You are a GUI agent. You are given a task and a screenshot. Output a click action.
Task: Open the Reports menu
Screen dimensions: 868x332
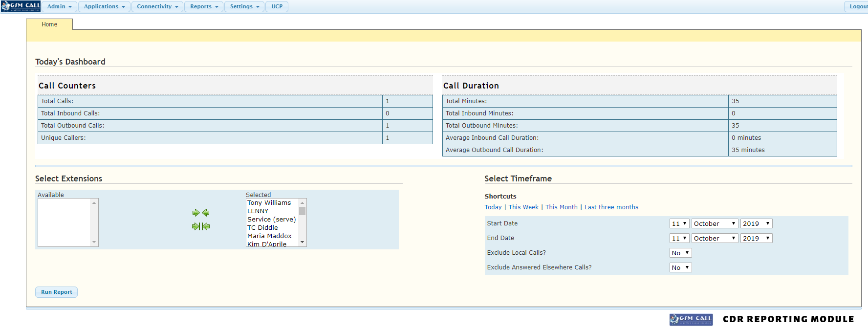pos(204,6)
